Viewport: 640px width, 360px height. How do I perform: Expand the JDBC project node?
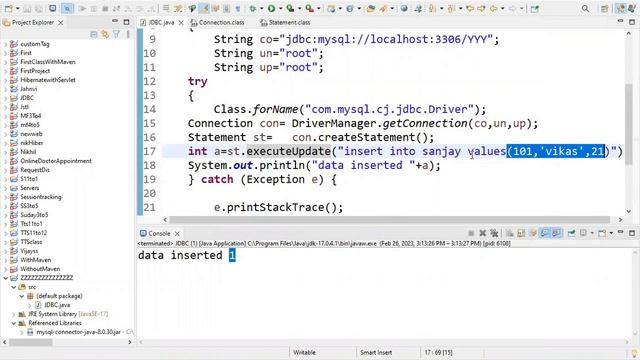[x=5, y=98]
